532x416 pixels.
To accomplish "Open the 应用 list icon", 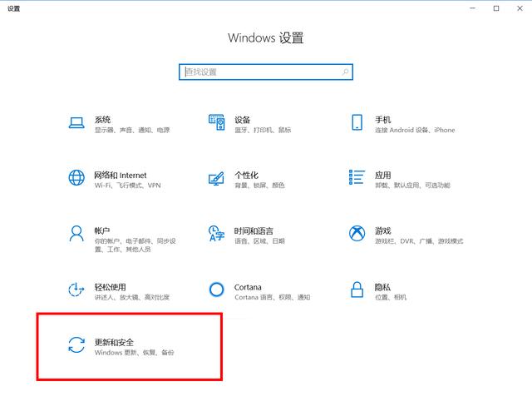I will click(x=357, y=177).
